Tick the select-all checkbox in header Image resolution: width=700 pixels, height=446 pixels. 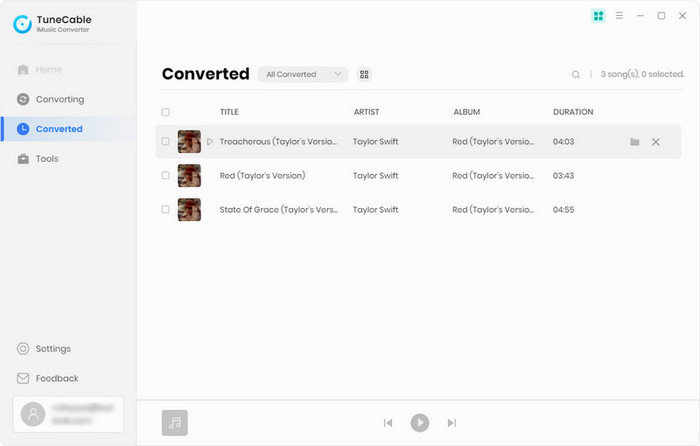point(166,112)
